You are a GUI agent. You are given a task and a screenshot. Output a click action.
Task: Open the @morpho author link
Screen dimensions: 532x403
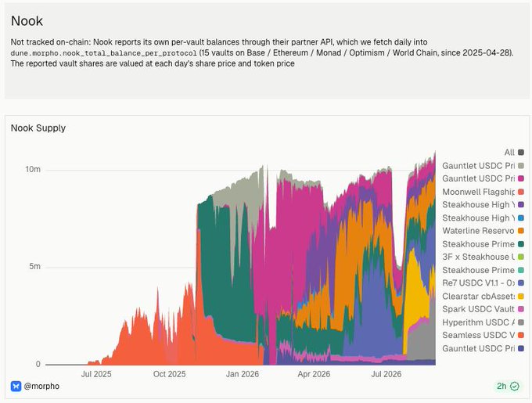pos(41,386)
